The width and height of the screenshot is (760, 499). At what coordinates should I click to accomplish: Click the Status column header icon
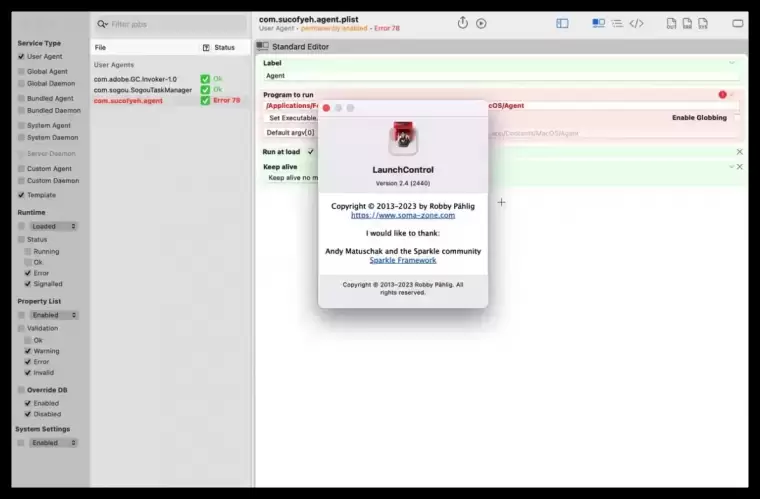(x=206, y=47)
